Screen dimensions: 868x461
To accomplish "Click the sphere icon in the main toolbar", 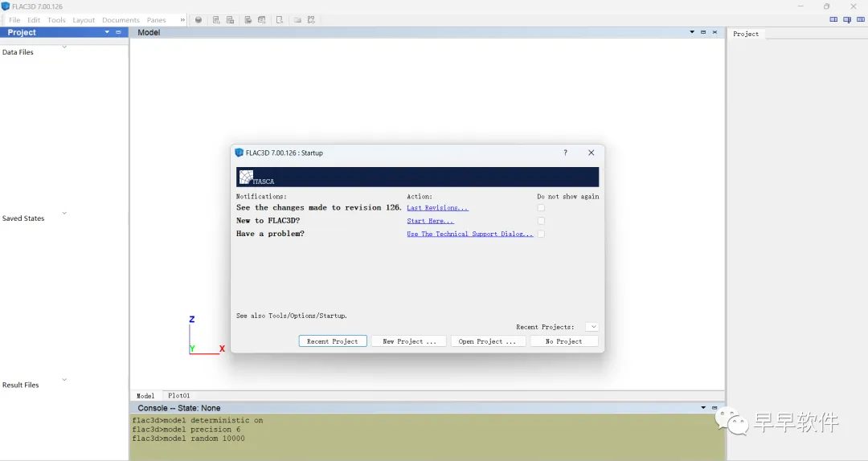I will click(199, 20).
